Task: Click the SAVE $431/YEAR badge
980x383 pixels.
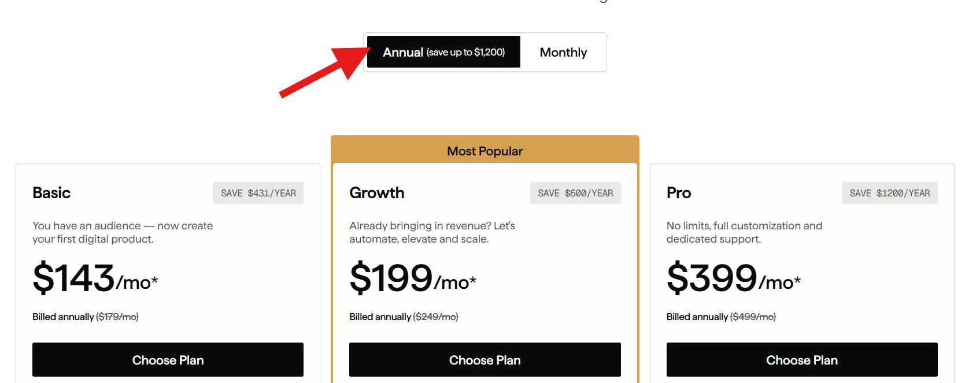Action: click(258, 193)
